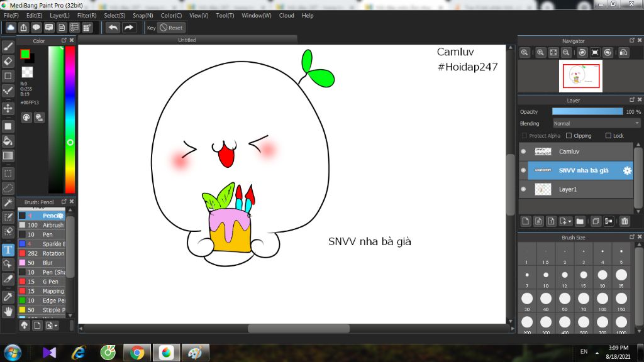
Task: Click the hue color bar
Action: [x=70, y=119]
